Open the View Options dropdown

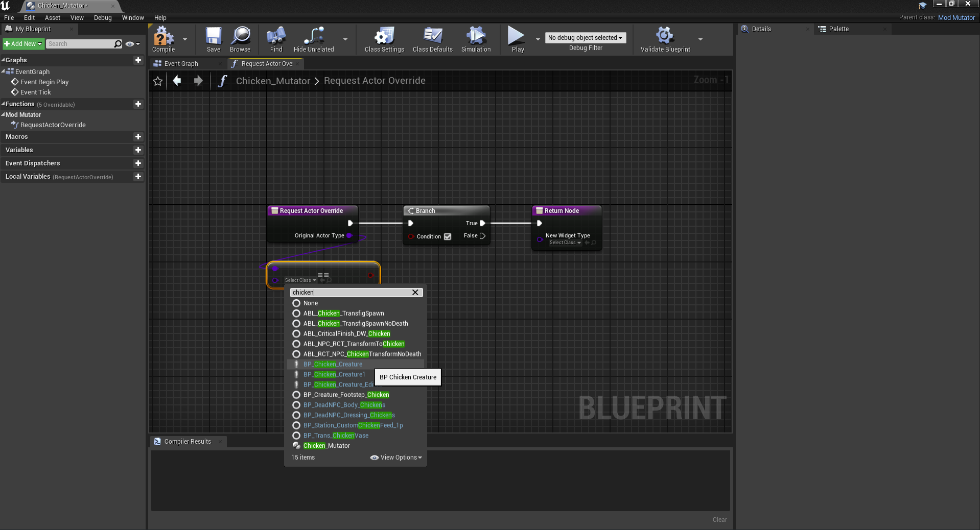pos(396,457)
